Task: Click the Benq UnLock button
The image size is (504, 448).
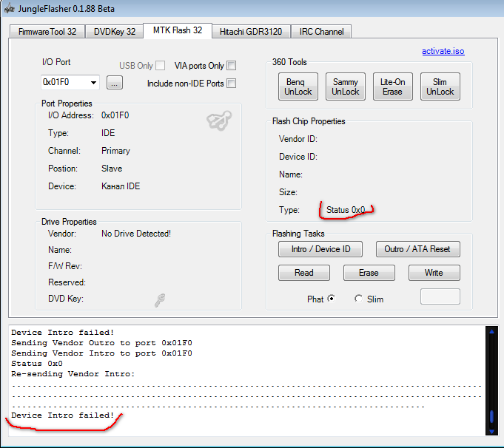Action: click(298, 86)
